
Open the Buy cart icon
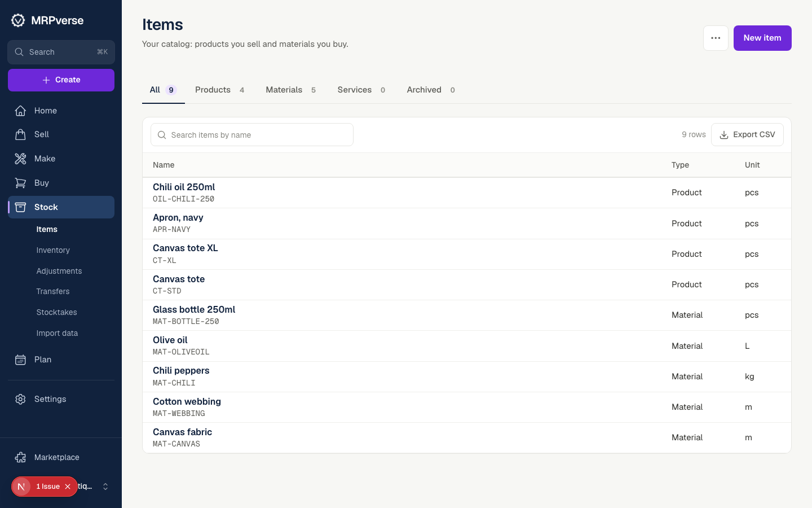point(20,183)
